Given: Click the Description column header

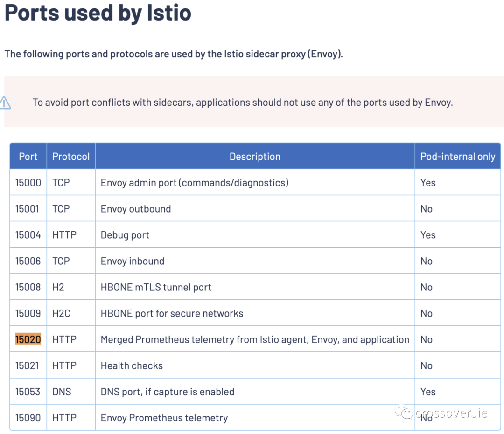Looking at the screenshot, I should click(255, 156).
